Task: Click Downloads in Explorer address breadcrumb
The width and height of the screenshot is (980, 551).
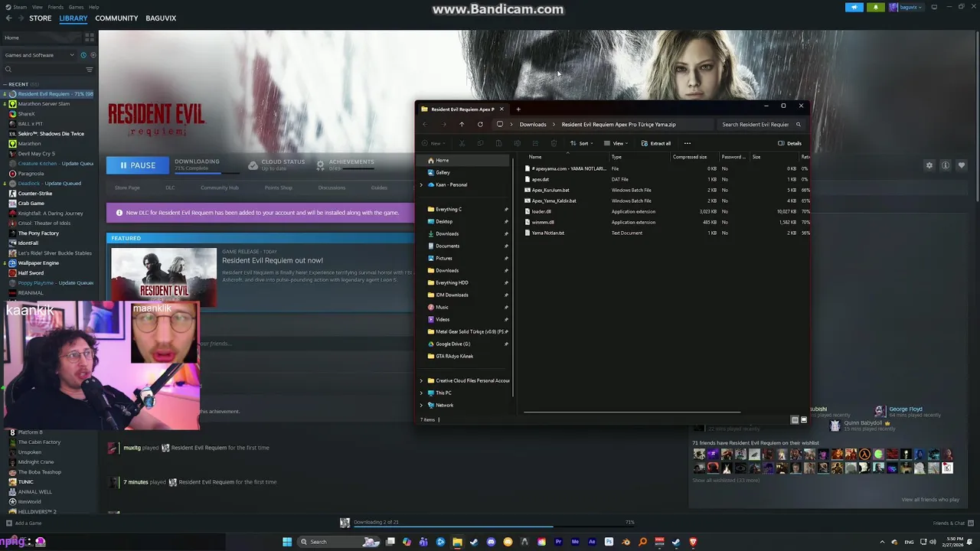Action: pyautogui.click(x=533, y=124)
